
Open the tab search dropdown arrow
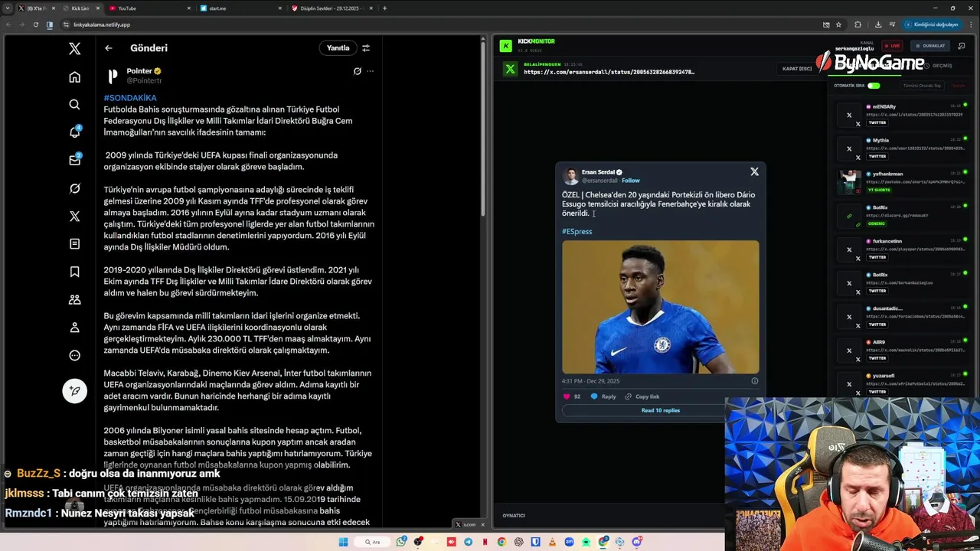click(x=9, y=8)
